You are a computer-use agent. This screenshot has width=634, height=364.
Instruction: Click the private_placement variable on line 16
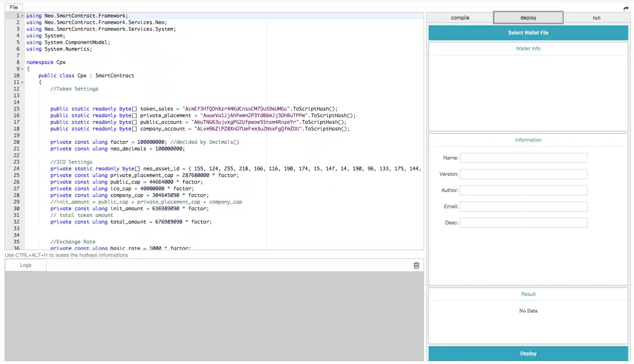(165, 116)
